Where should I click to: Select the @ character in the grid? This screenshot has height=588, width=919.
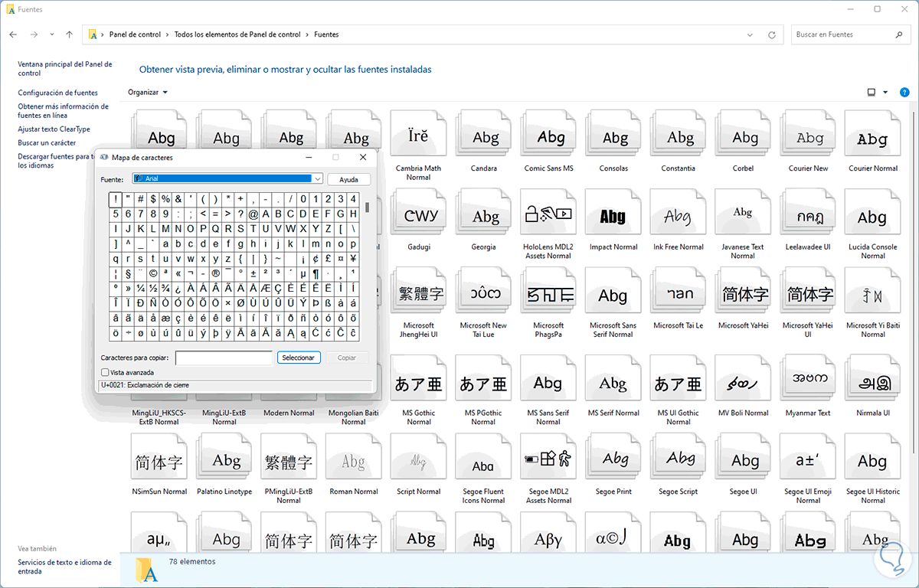pos(253,214)
